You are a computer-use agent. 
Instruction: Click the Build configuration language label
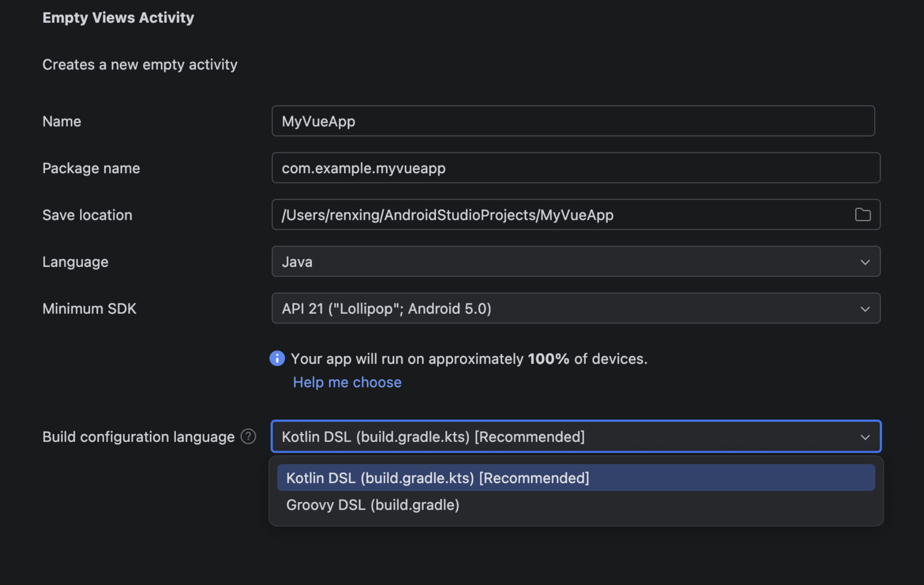point(138,437)
